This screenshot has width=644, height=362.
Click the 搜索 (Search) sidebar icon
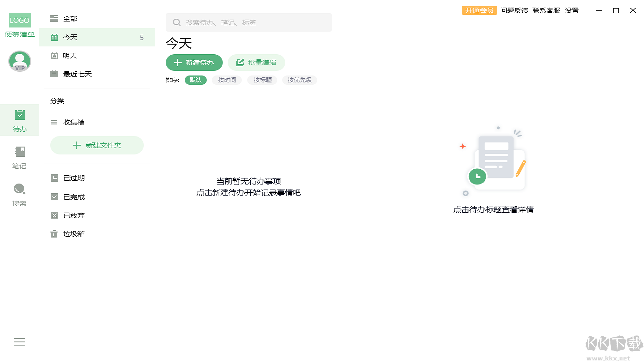click(x=19, y=189)
